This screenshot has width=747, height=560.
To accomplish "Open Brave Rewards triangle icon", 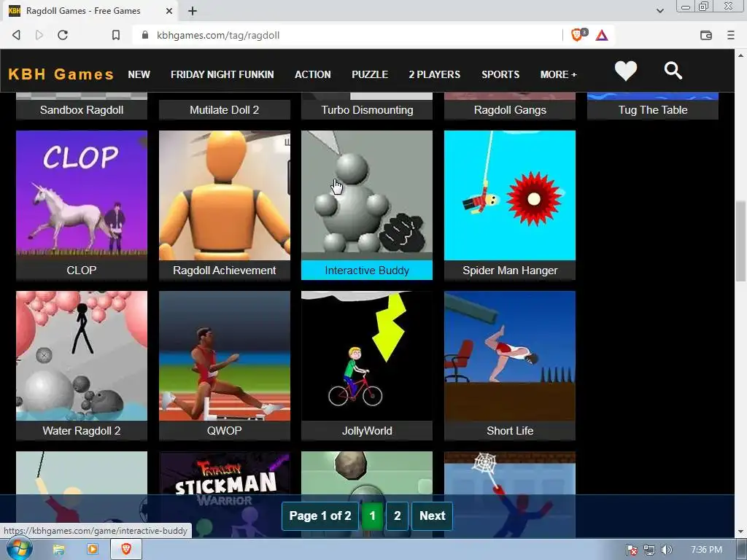I will coord(602,35).
